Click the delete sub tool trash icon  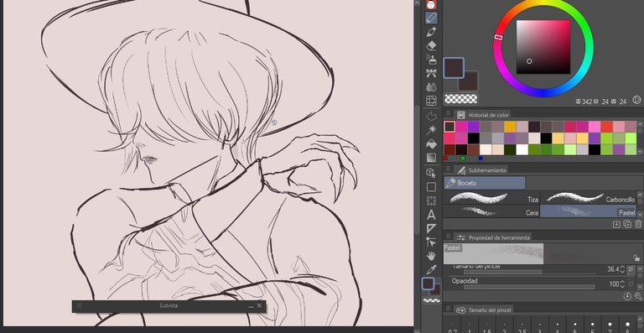[638, 224]
